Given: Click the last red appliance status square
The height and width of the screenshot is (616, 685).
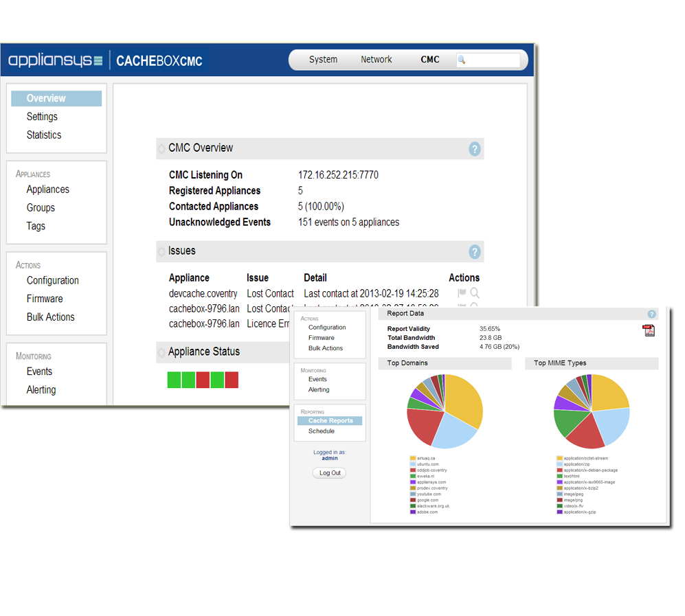Looking at the screenshot, I should point(232,380).
